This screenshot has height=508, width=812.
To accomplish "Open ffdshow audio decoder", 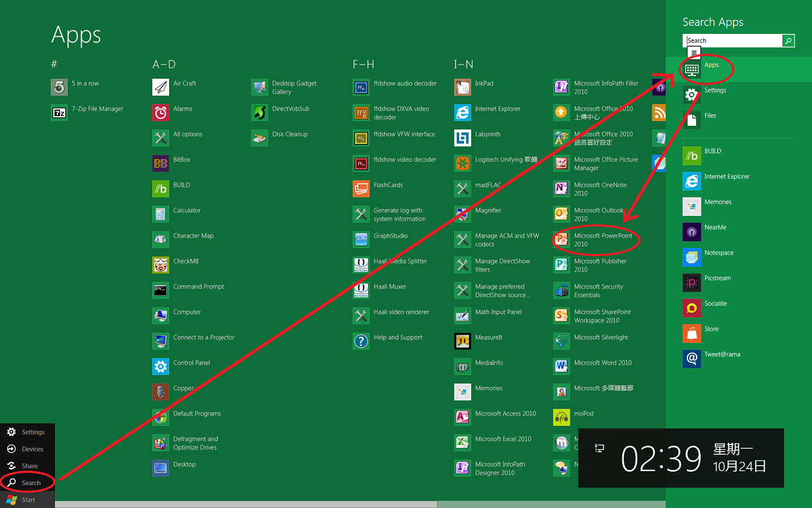I will pos(395,87).
